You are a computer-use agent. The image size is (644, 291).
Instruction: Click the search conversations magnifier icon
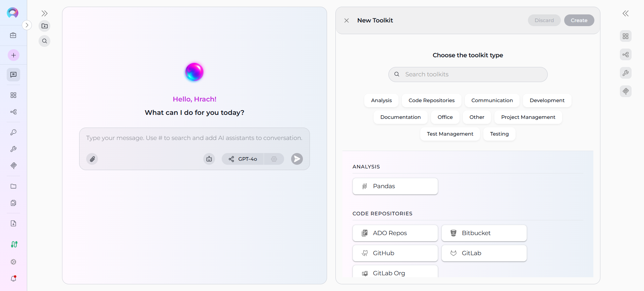tap(45, 41)
